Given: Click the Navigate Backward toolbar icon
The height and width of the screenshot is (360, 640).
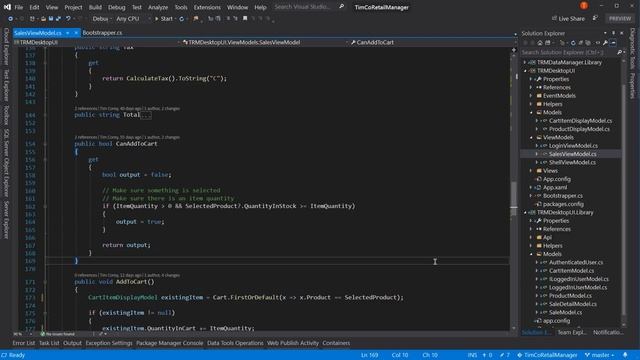Looking at the screenshot, I should 10,19.
